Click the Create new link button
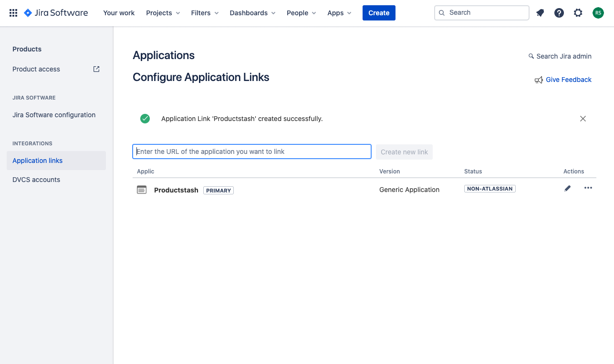 (x=404, y=152)
